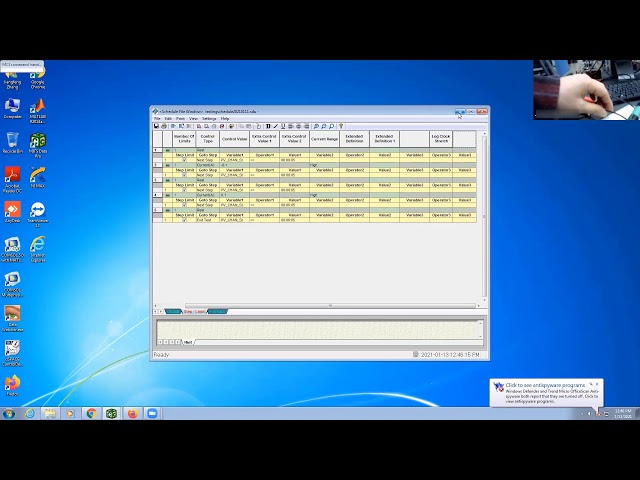Collapse step 1 using its row toggle icon
This screenshot has width=640, height=480.
[167, 150]
